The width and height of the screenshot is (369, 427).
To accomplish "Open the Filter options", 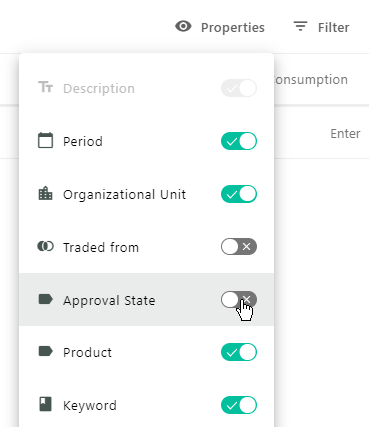I will point(321,27).
